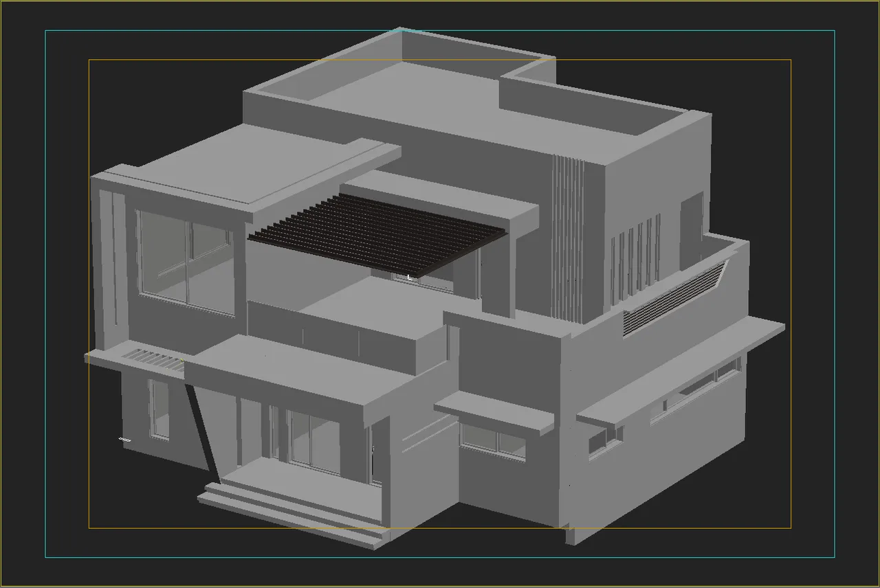Select the tall vertical fins strip on facade
Screen dimensions: 880x588
click(x=568, y=238)
